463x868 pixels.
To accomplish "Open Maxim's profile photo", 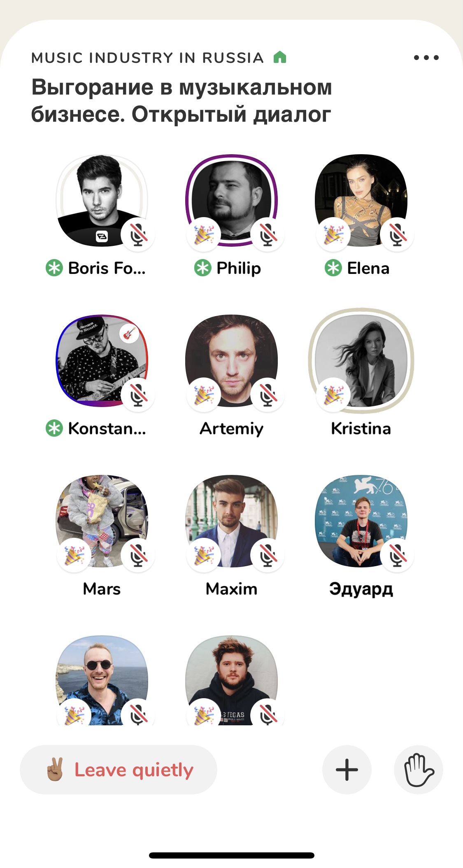I will click(232, 521).
